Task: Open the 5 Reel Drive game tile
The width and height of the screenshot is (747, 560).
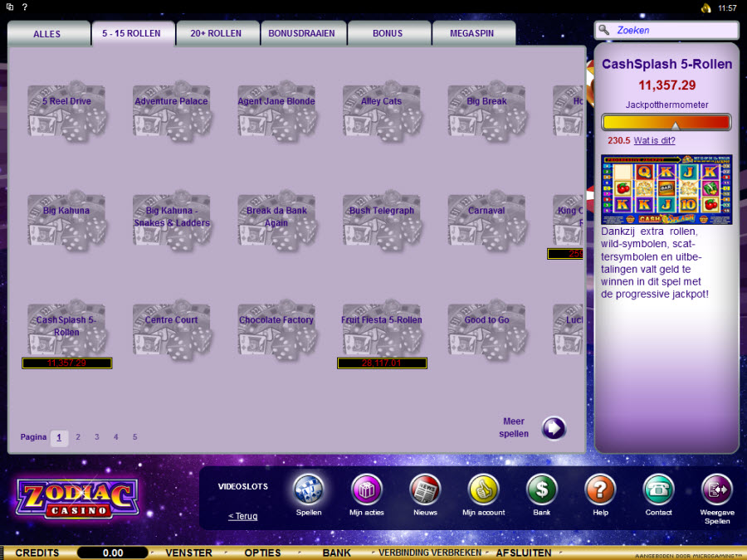Action: coord(66,111)
